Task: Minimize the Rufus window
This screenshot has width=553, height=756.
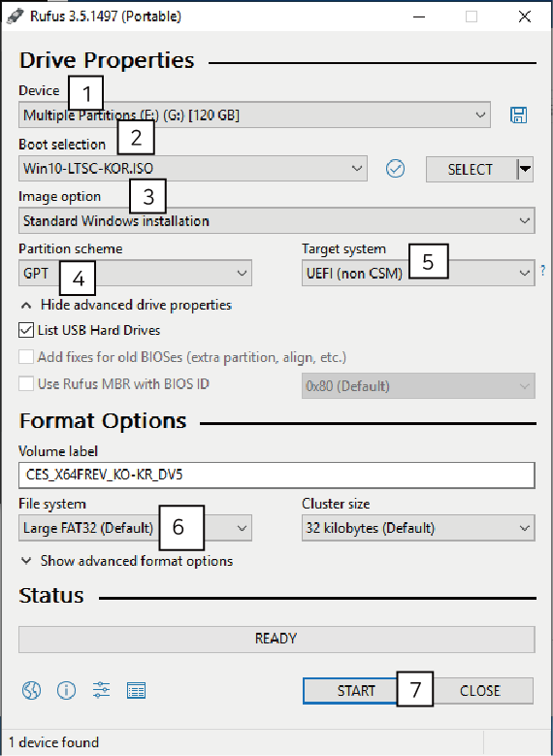Action: coord(419,16)
